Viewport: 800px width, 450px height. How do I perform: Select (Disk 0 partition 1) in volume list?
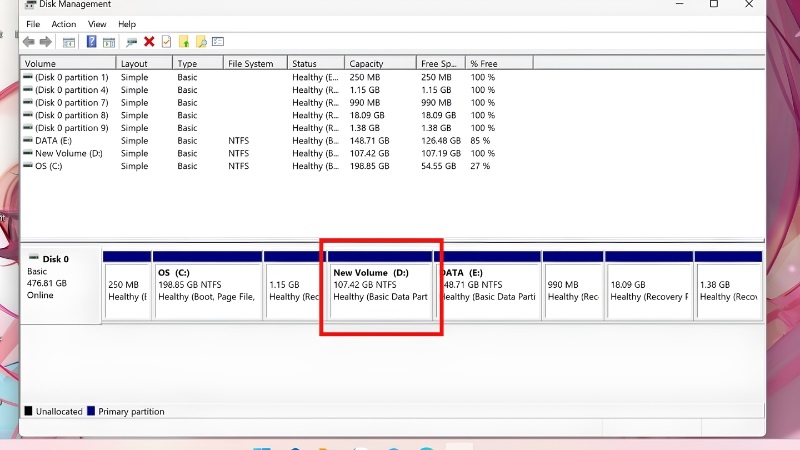(71, 77)
